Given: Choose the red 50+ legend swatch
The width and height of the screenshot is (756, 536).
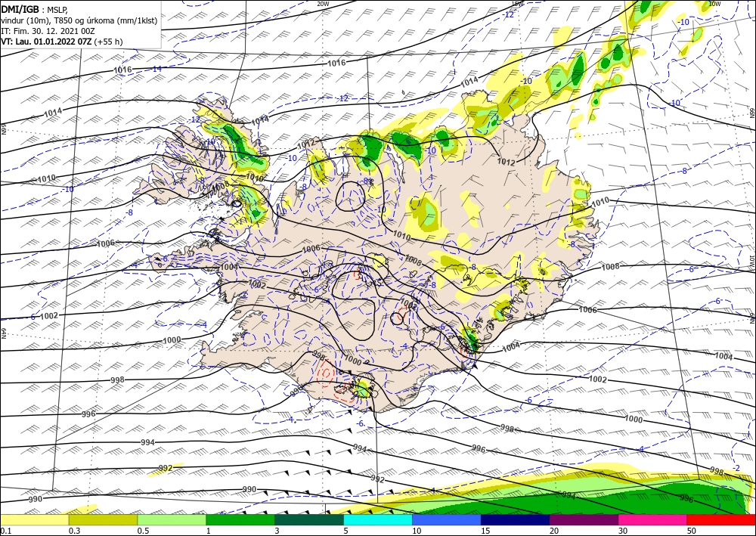Looking at the screenshot, I should pos(721,520).
